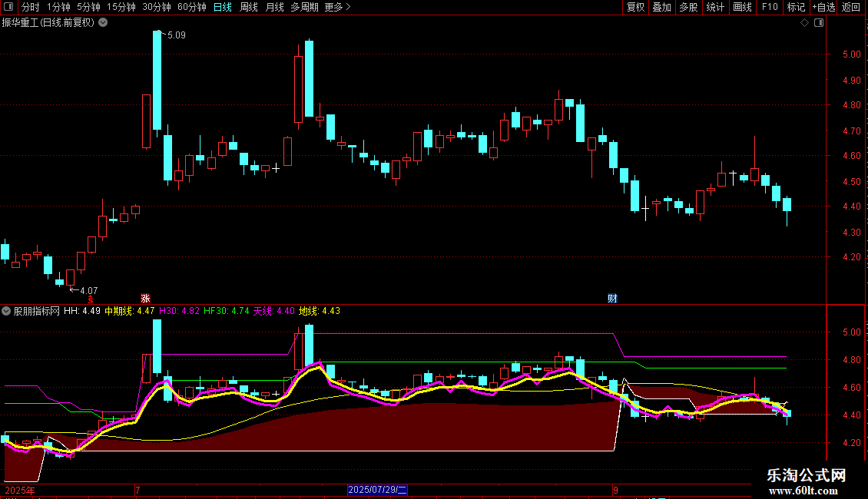The image size is (868, 499).
Task: Open 多股 multi-stock view
Action: [688, 7]
